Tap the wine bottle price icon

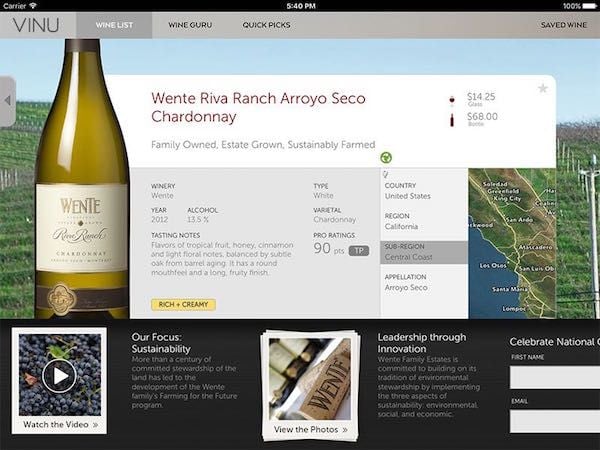tap(452, 119)
